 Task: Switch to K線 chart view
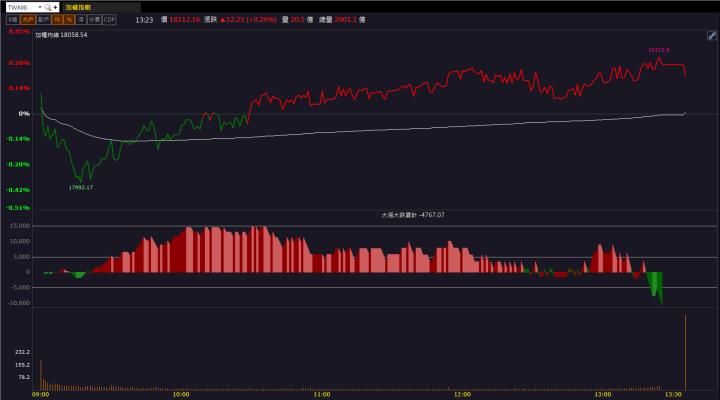point(11,19)
